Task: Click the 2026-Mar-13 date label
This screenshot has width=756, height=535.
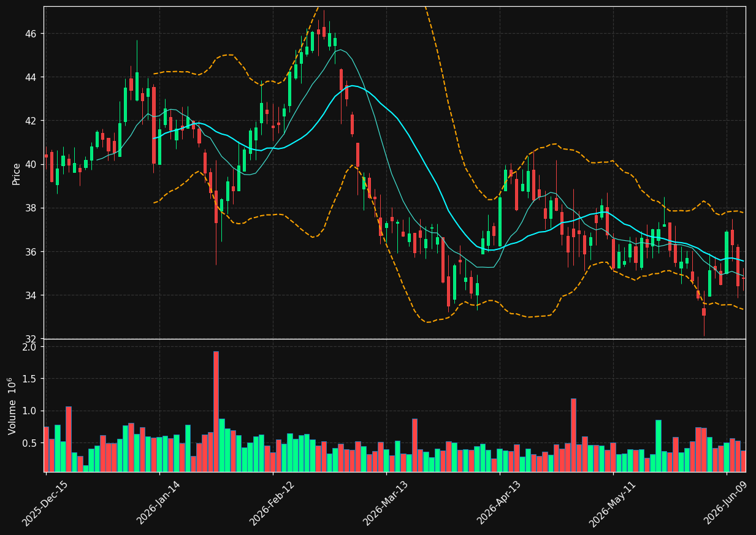Action: point(386,503)
